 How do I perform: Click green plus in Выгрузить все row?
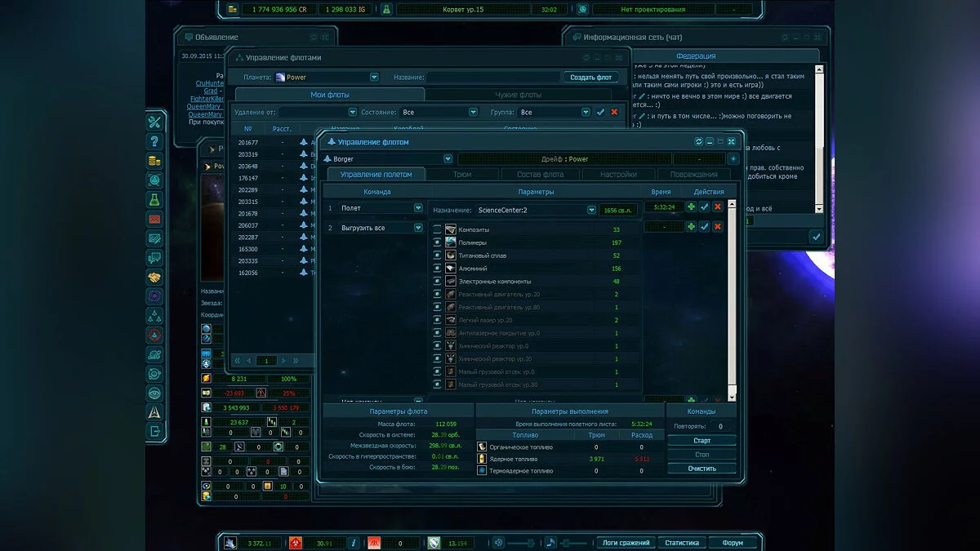pyautogui.click(x=691, y=227)
